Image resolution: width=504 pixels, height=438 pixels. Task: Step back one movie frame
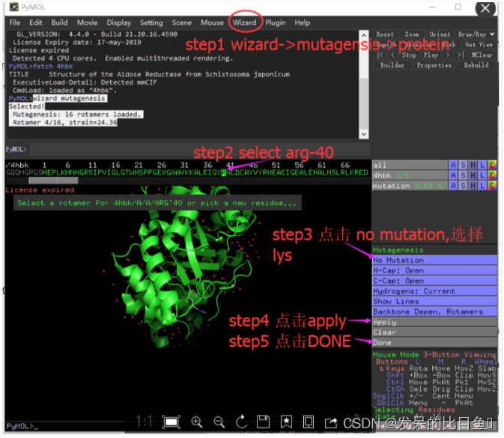click(392, 55)
